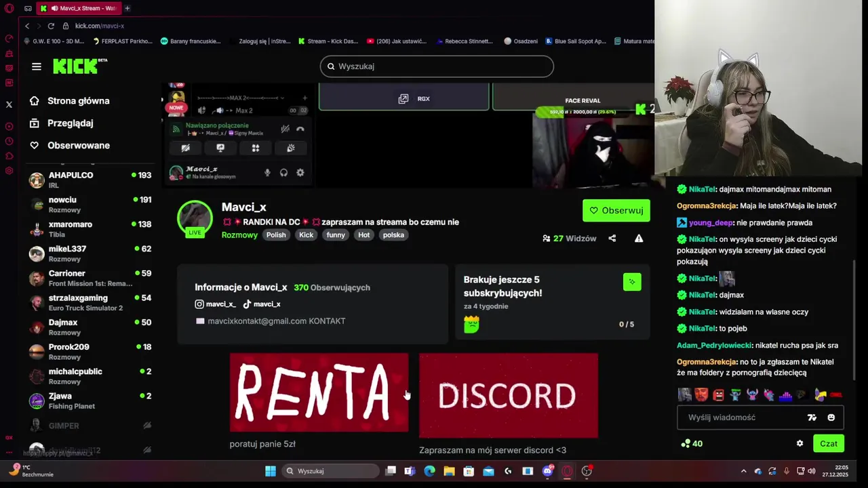Screen dimensions: 868x488
Task: Go back using browser back arrow
Action: 27,26
